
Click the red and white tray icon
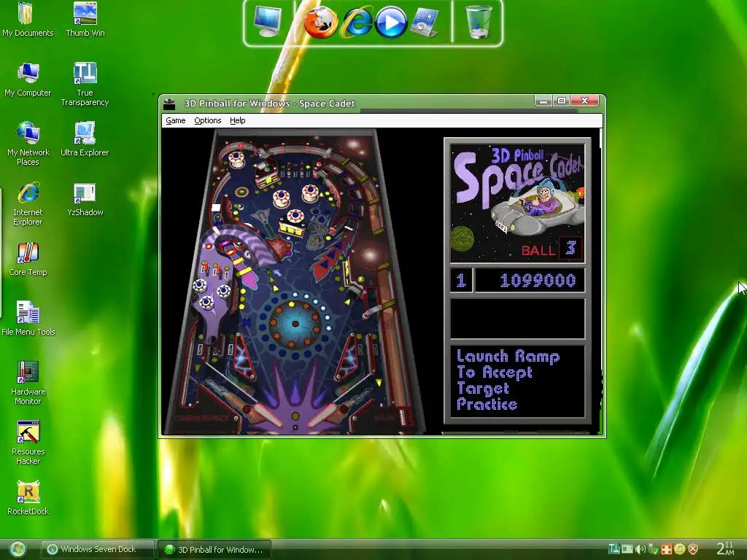click(667, 549)
